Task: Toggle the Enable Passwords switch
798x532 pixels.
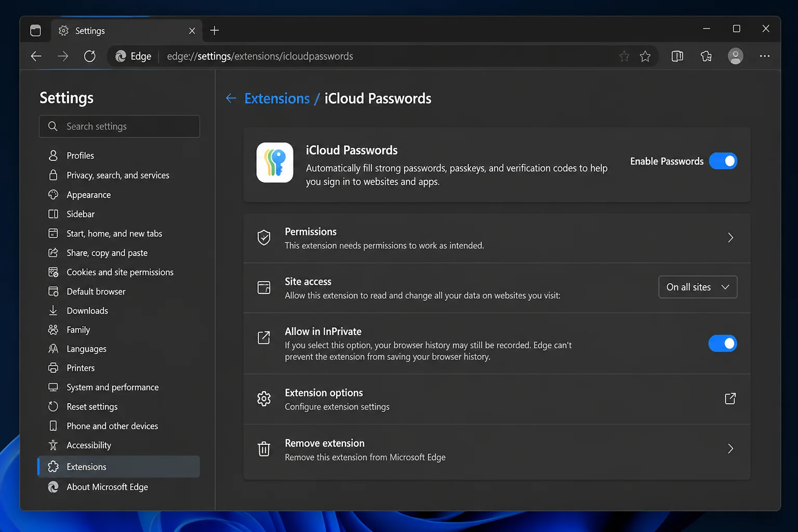Action: point(723,161)
